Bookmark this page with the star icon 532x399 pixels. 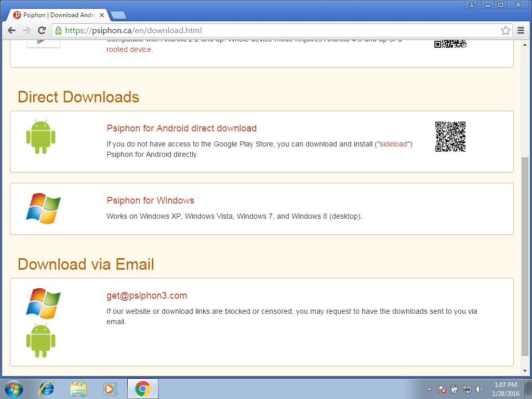pyautogui.click(x=506, y=31)
